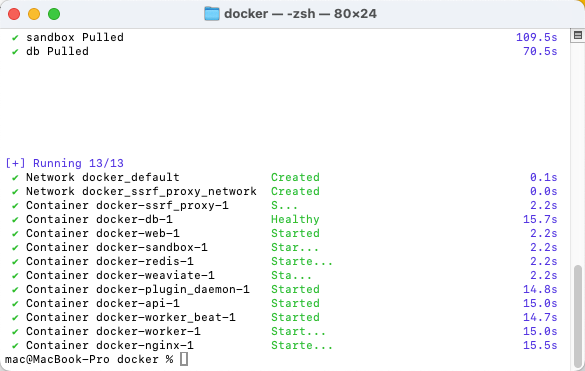Click the checkmark beside Container docker-nginx-1
The width and height of the screenshot is (585, 371).
click(15, 346)
